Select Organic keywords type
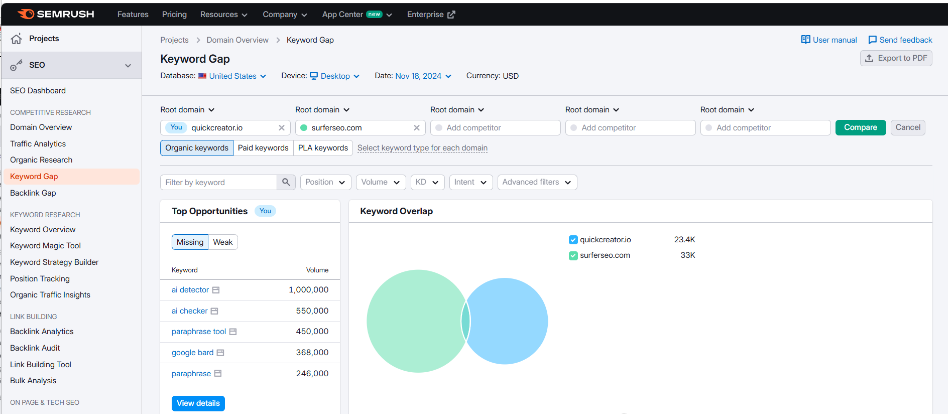The width and height of the screenshot is (948, 414). click(196, 148)
